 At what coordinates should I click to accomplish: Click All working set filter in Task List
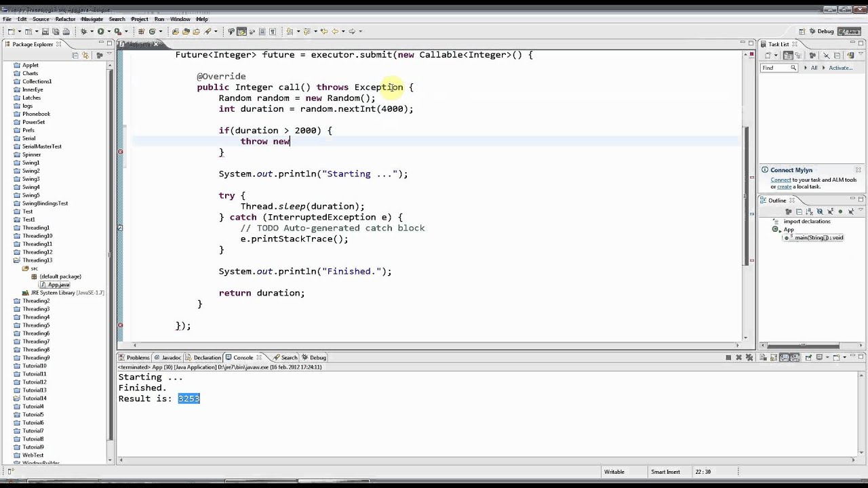point(814,68)
